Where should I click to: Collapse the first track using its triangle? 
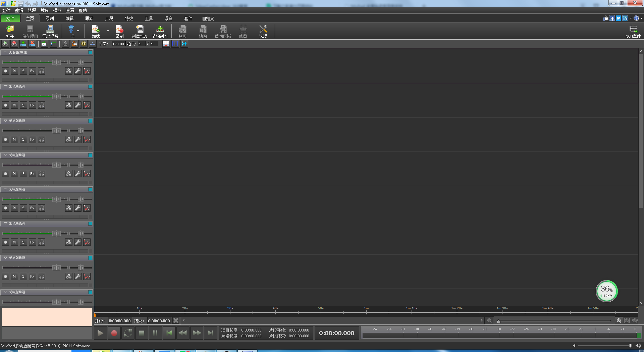(5, 52)
